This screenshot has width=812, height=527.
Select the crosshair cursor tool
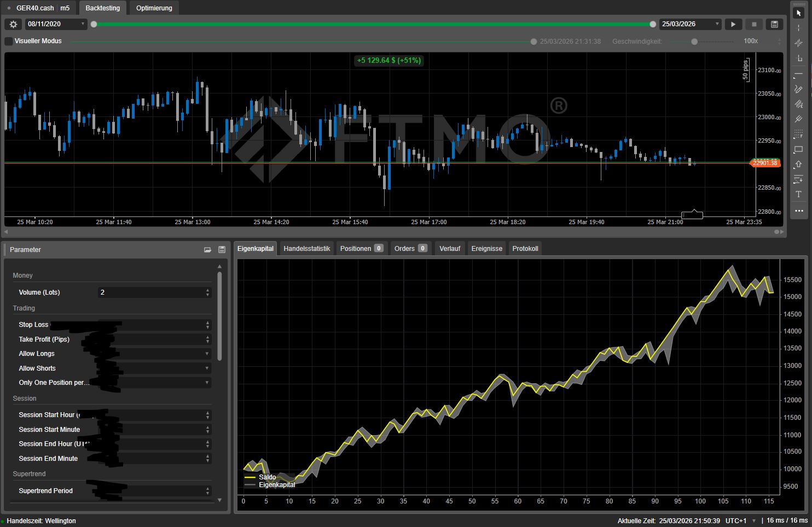tap(798, 43)
